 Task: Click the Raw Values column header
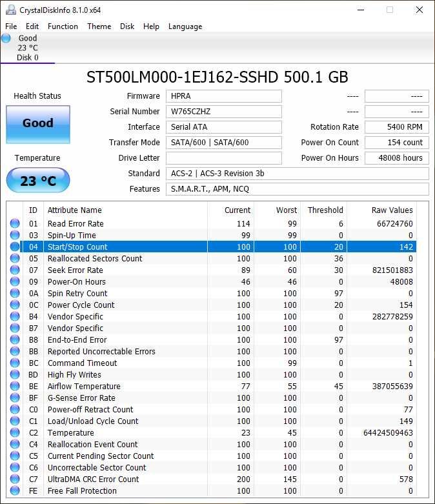pos(382,210)
